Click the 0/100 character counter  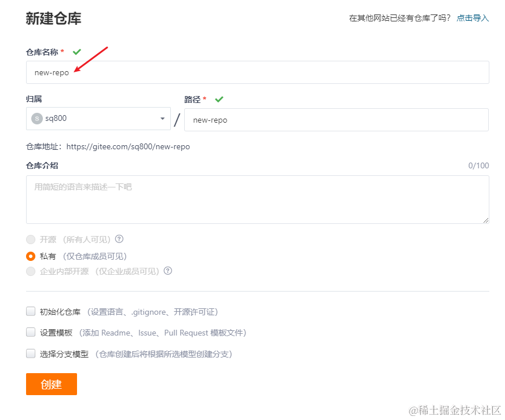[x=478, y=166]
